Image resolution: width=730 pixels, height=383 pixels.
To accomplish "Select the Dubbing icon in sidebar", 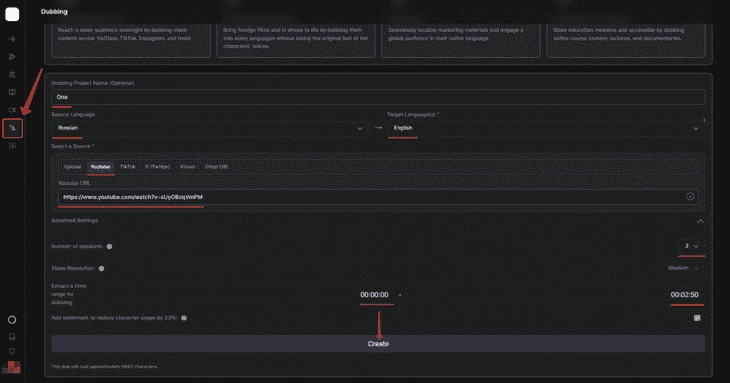I will point(13,128).
